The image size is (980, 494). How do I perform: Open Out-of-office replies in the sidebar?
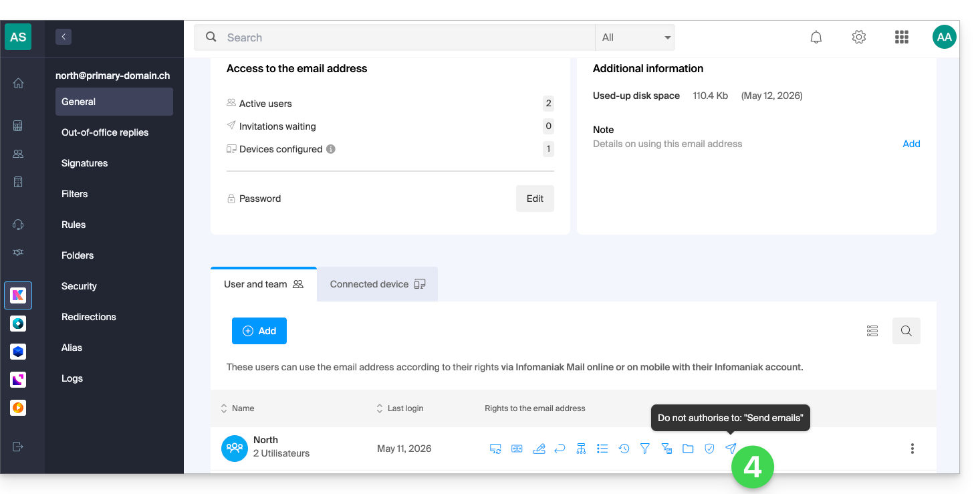coord(105,132)
